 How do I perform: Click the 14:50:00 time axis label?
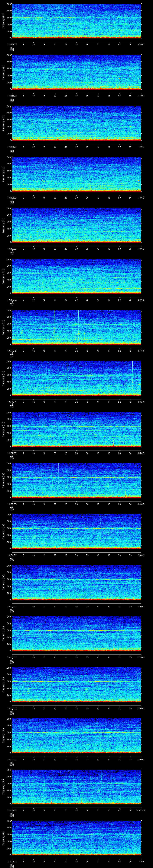[12, 351]
